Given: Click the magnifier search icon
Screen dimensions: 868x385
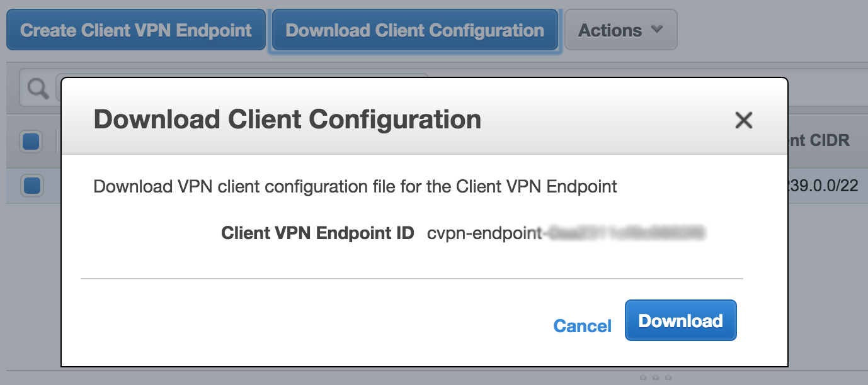Looking at the screenshot, I should point(38,89).
